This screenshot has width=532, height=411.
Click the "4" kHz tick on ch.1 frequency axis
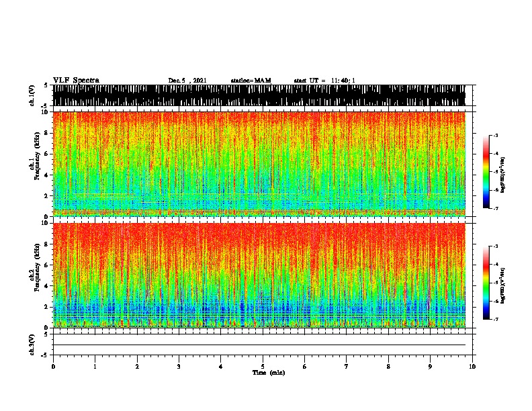click(48, 175)
